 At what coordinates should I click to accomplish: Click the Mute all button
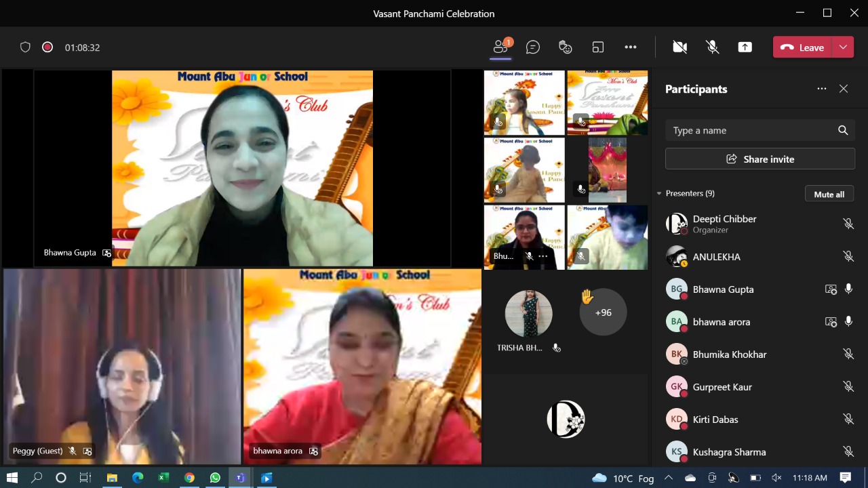pos(829,194)
